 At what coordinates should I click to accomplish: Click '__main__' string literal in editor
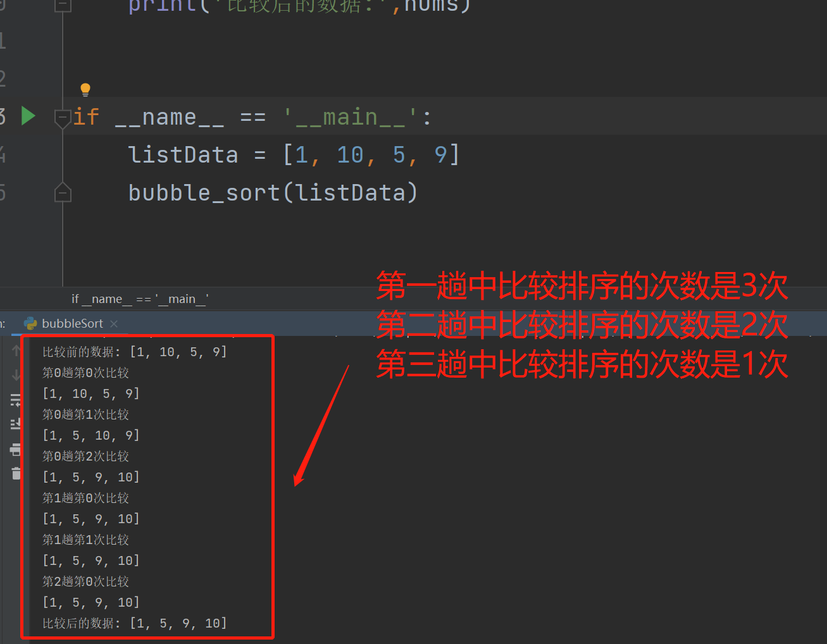tap(350, 117)
